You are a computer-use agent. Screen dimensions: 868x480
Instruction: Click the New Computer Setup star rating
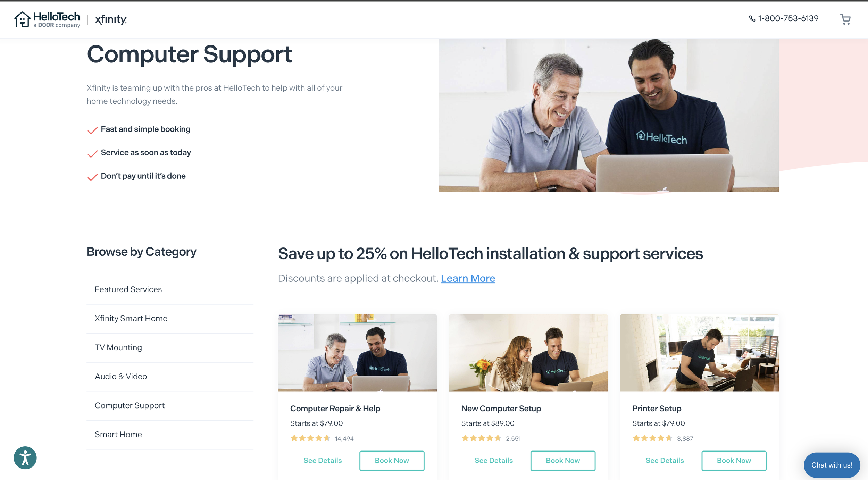click(x=481, y=438)
